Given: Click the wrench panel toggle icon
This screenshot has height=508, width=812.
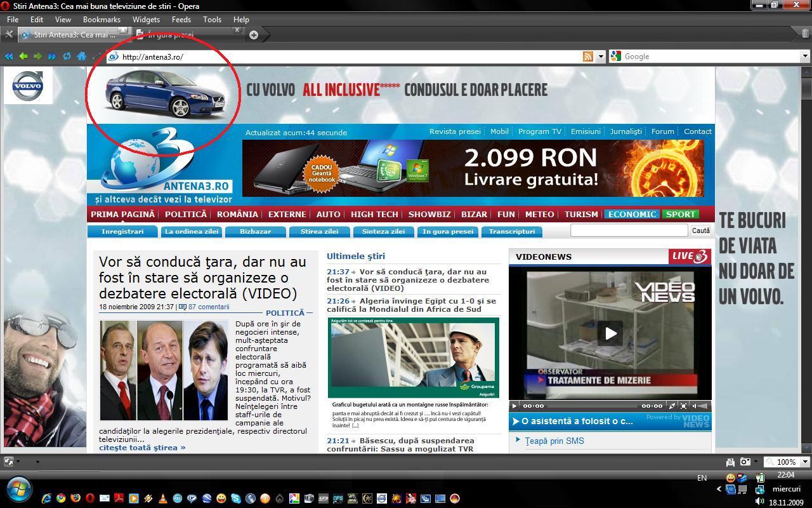Looking at the screenshot, I should click(9, 34).
